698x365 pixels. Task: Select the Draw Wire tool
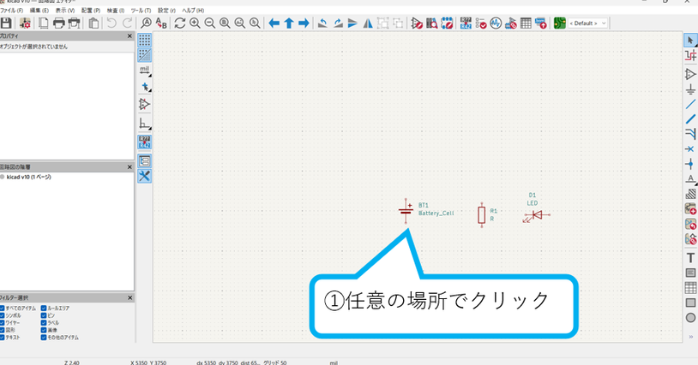(690, 104)
